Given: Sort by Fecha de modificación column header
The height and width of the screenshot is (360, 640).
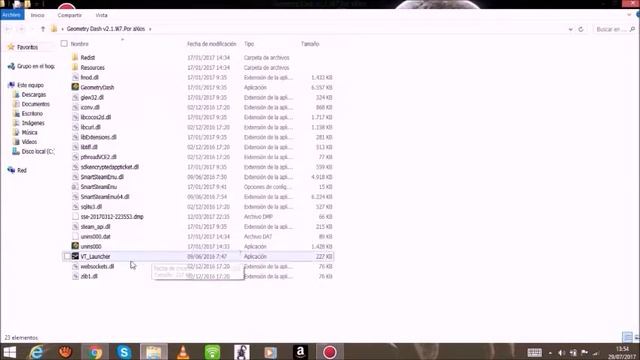Looking at the screenshot, I should [211, 44].
